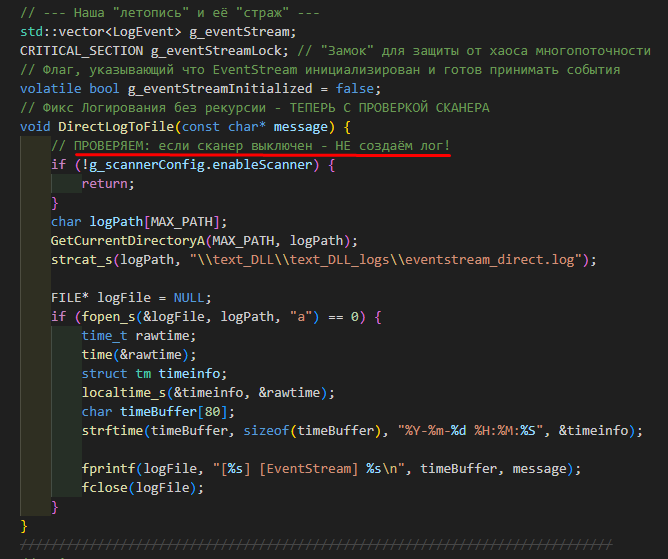Image resolution: width=668 pixels, height=559 pixels.
Task: Click the timeBuffer[80] array declaration
Action: (x=177, y=411)
